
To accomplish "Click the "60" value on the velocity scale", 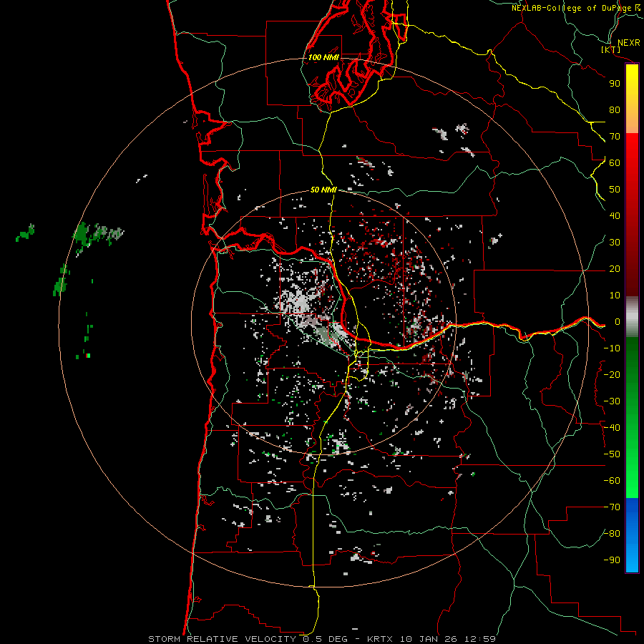I will [615, 163].
